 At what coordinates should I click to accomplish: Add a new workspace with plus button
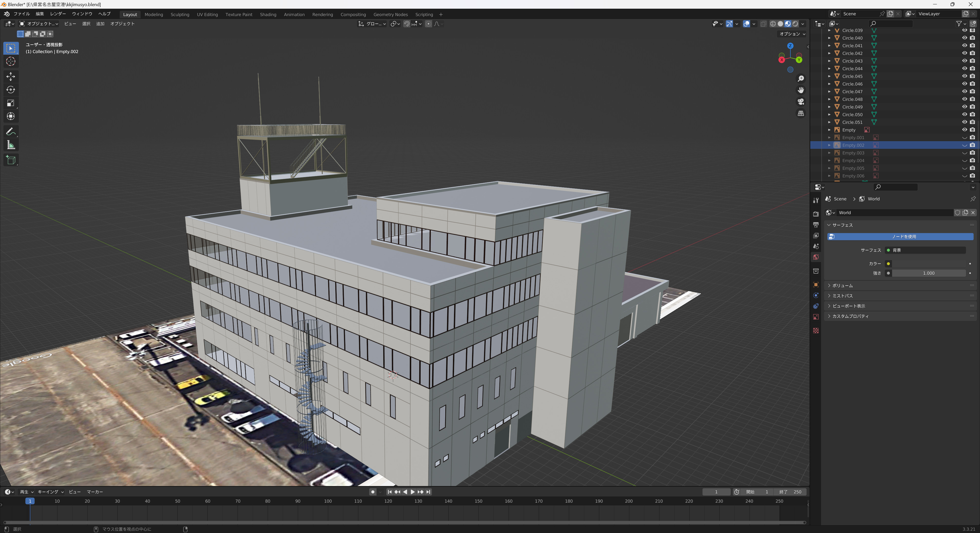click(x=440, y=15)
